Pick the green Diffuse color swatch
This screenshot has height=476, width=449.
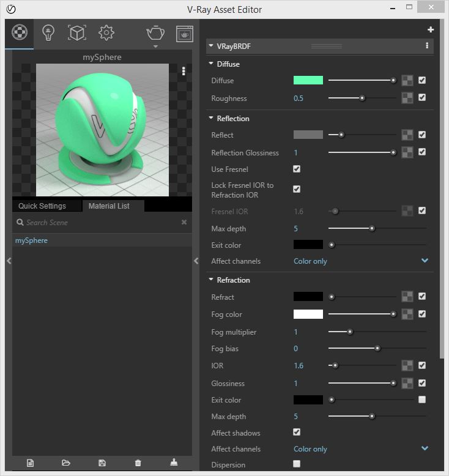pyautogui.click(x=308, y=80)
